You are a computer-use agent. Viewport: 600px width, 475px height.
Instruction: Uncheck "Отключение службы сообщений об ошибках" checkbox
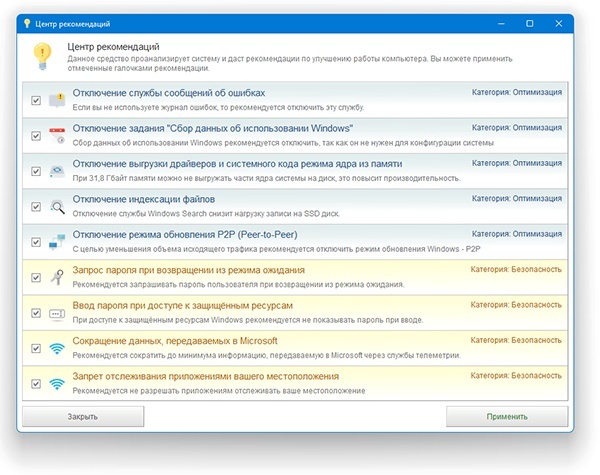[37, 101]
